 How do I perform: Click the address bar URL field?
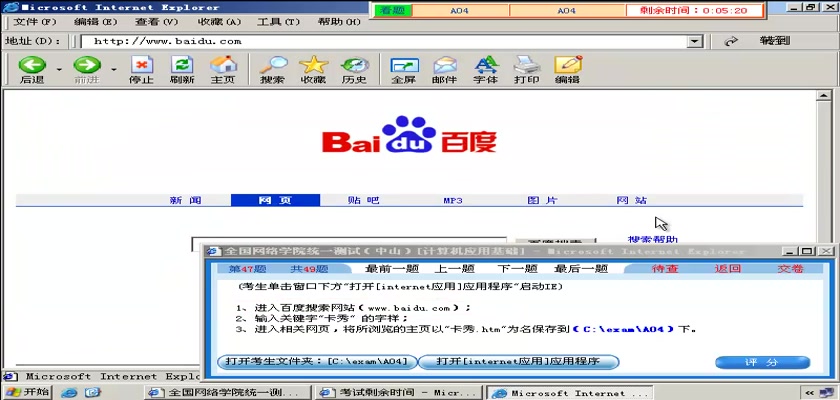[x=384, y=41]
